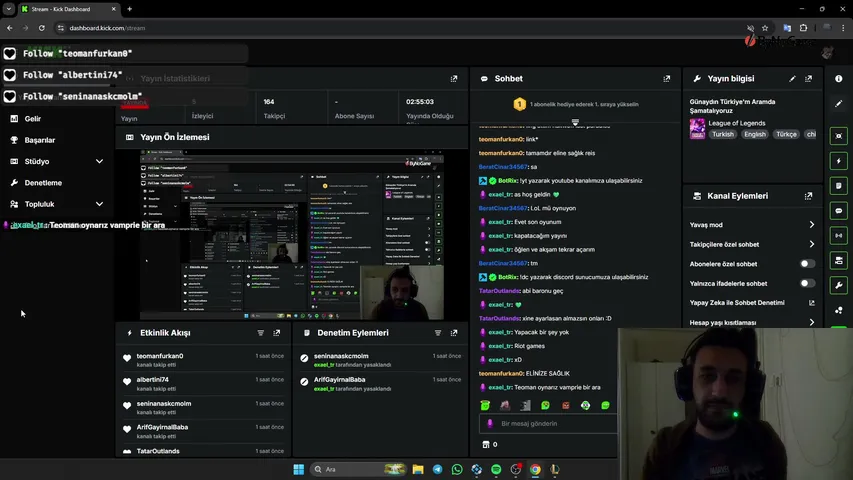Toggle the stream preview widget icon in right sidebar

click(838, 136)
